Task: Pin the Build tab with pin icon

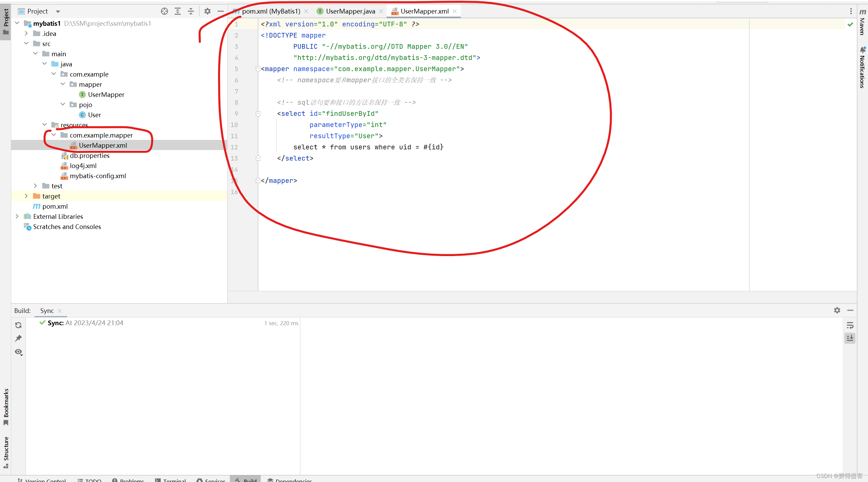Action: tap(18, 338)
